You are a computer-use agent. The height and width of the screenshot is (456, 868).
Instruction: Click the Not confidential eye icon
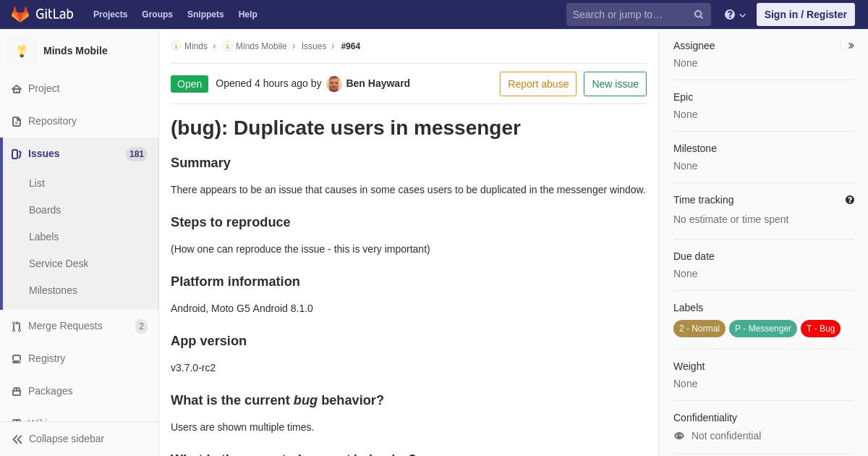[679, 436]
